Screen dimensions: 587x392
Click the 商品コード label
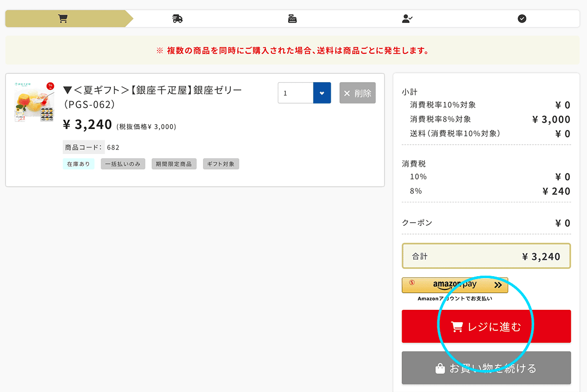click(x=83, y=147)
